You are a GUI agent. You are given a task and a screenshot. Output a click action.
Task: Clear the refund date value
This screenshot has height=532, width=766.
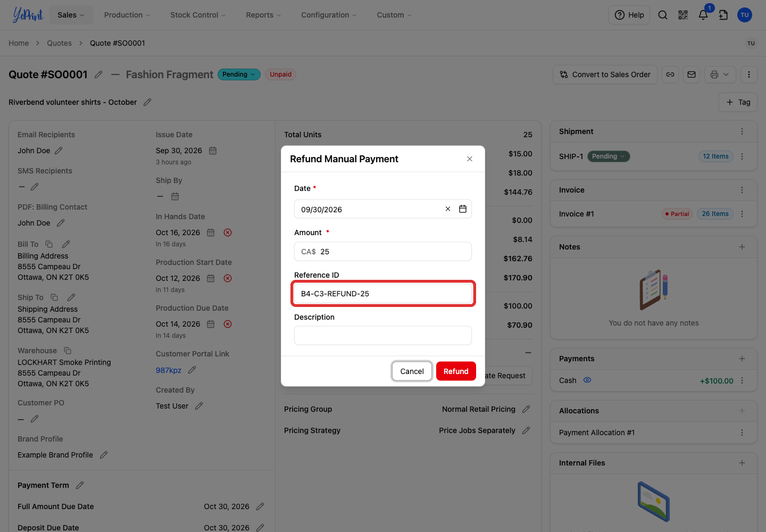[448, 209]
